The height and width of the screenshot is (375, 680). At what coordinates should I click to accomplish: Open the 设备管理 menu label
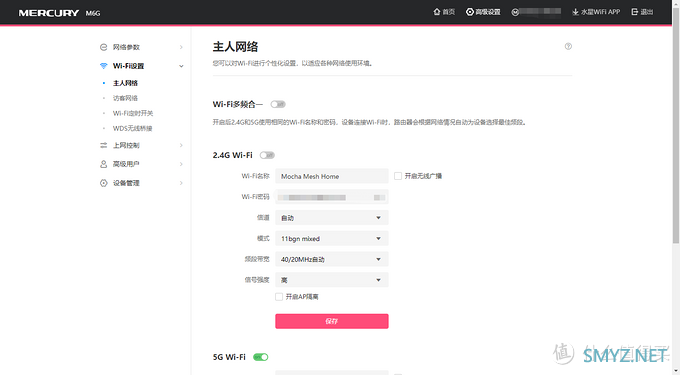click(126, 183)
